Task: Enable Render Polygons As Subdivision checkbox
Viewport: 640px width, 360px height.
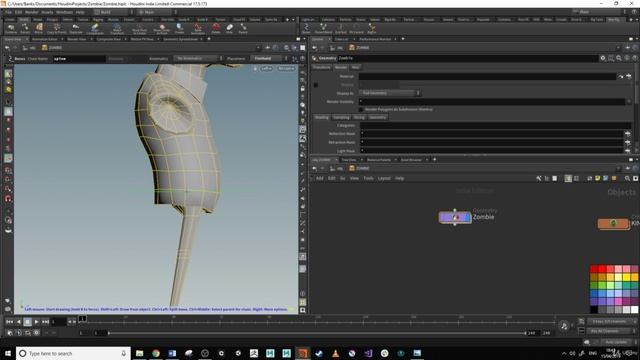Action: [361, 109]
